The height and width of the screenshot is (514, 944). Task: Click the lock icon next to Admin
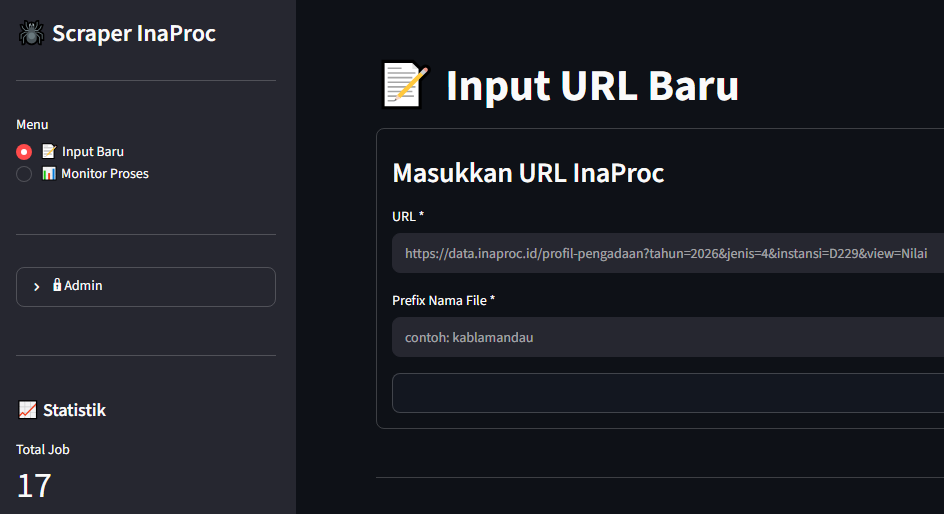point(57,285)
